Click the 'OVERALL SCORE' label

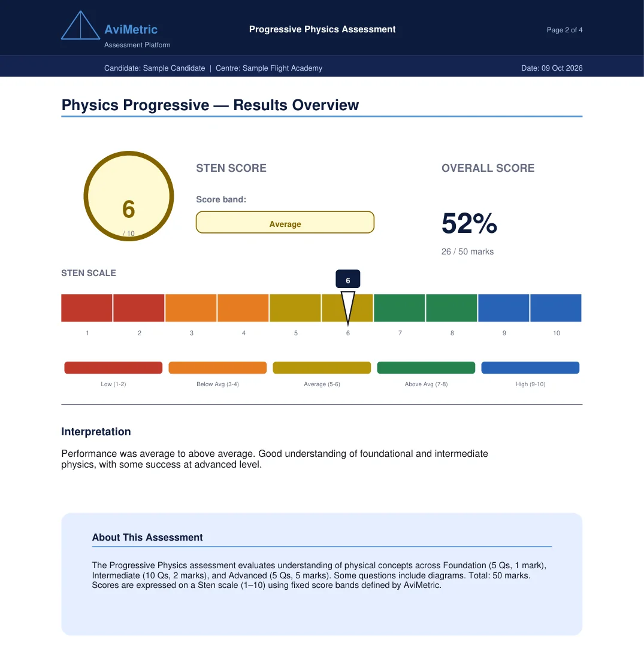click(x=488, y=168)
